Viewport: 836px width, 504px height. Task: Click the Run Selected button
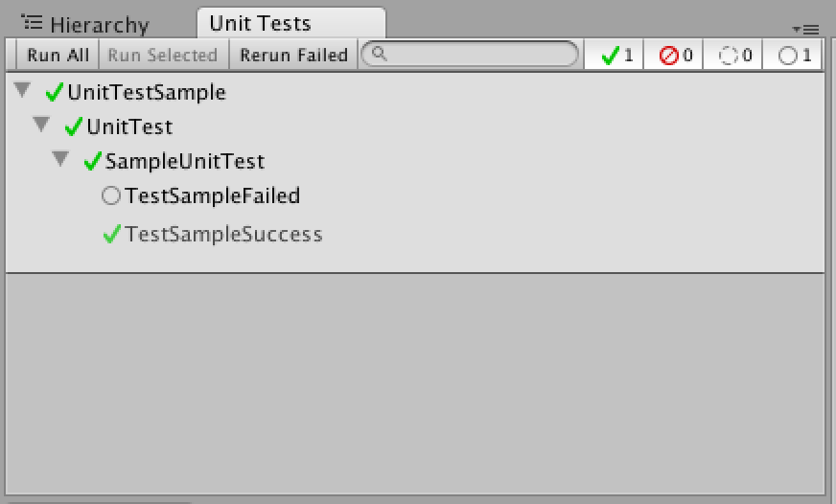[x=163, y=55]
